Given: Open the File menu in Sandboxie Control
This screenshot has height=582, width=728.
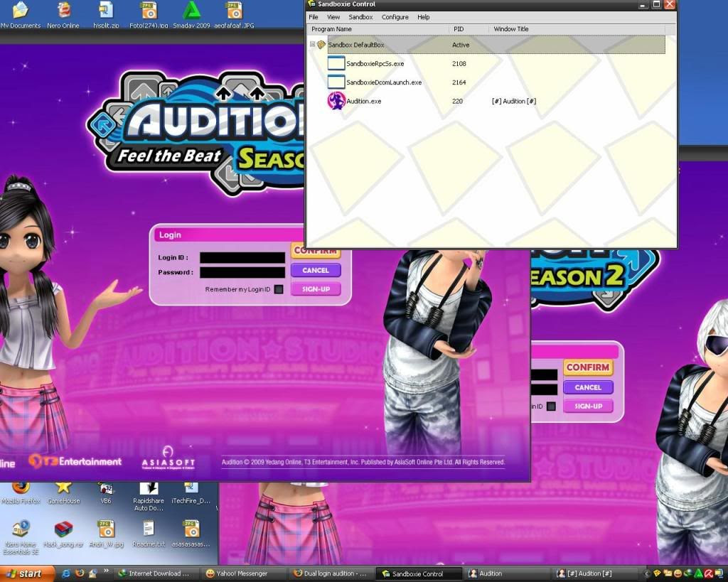Looking at the screenshot, I should 314,17.
